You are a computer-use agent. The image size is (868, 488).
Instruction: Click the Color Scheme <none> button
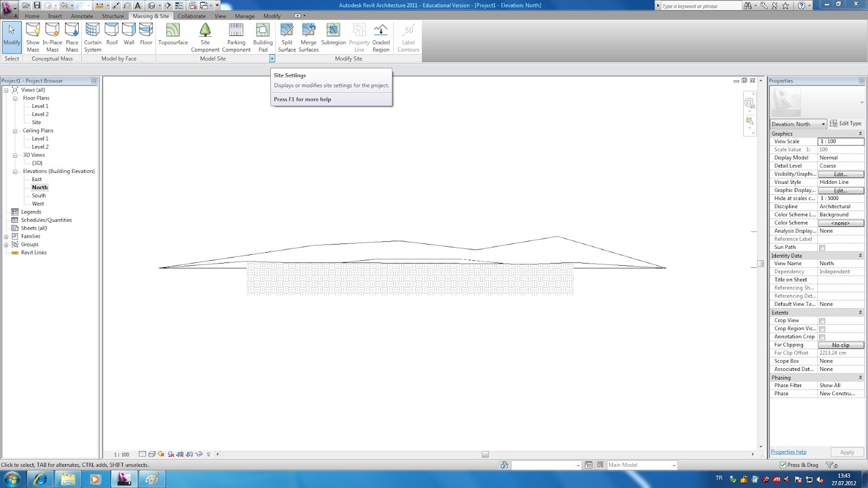(x=841, y=223)
